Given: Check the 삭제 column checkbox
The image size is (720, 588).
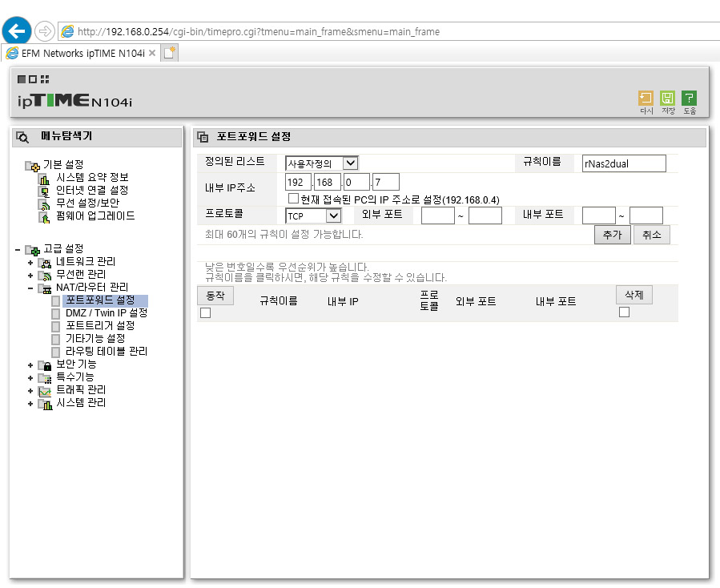Looking at the screenshot, I should [624, 312].
